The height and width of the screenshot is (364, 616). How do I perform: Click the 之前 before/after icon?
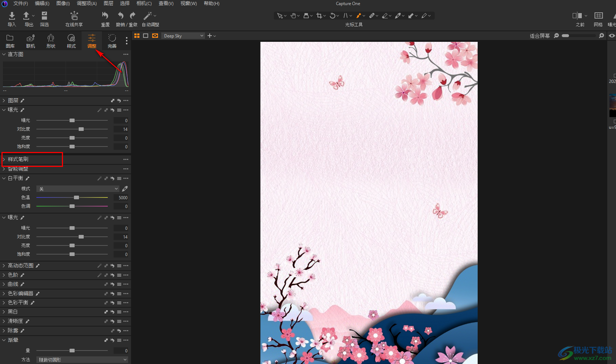click(577, 16)
